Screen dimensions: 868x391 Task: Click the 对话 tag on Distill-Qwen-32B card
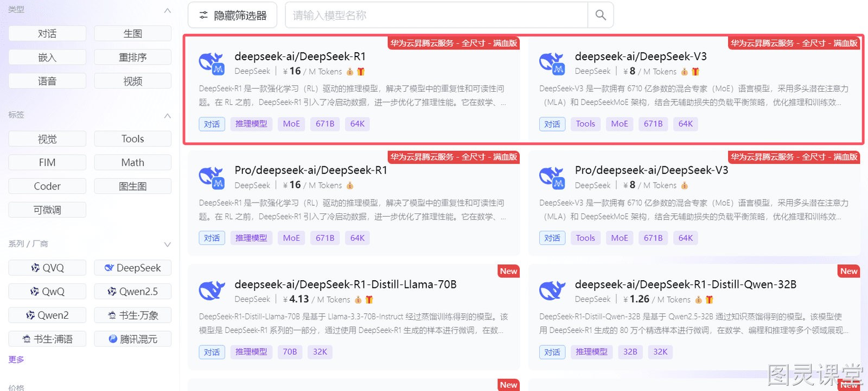[552, 352]
